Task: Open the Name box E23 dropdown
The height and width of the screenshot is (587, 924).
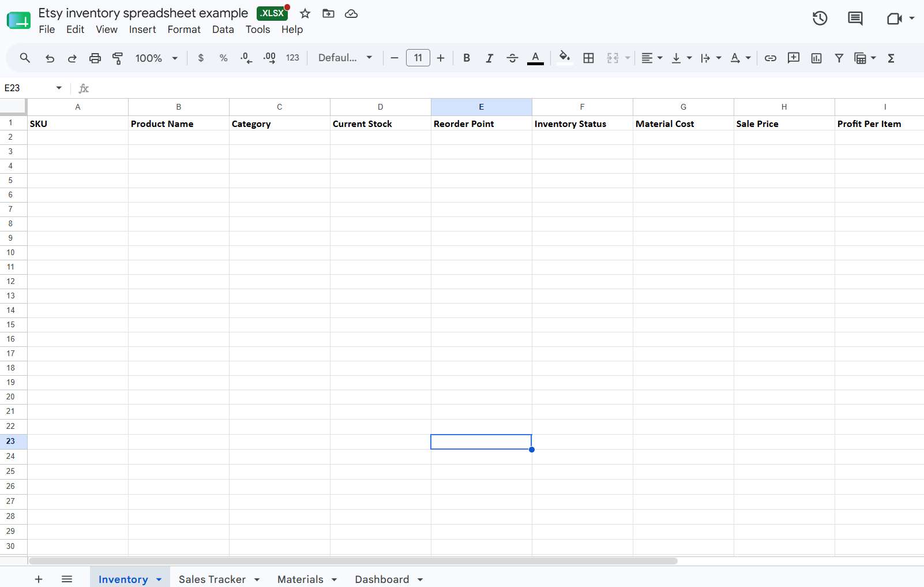Action: point(59,88)
